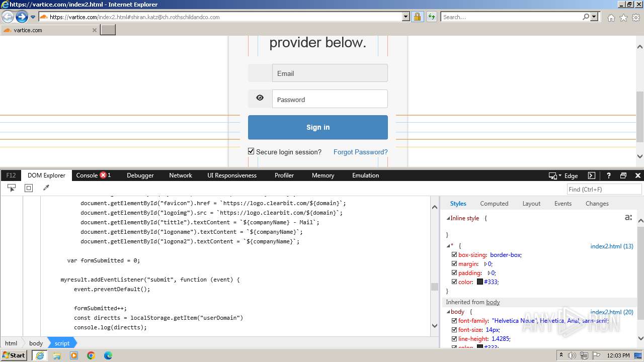Click the browser Forward arrow button
Screen dimensions: 644x362
22,17
